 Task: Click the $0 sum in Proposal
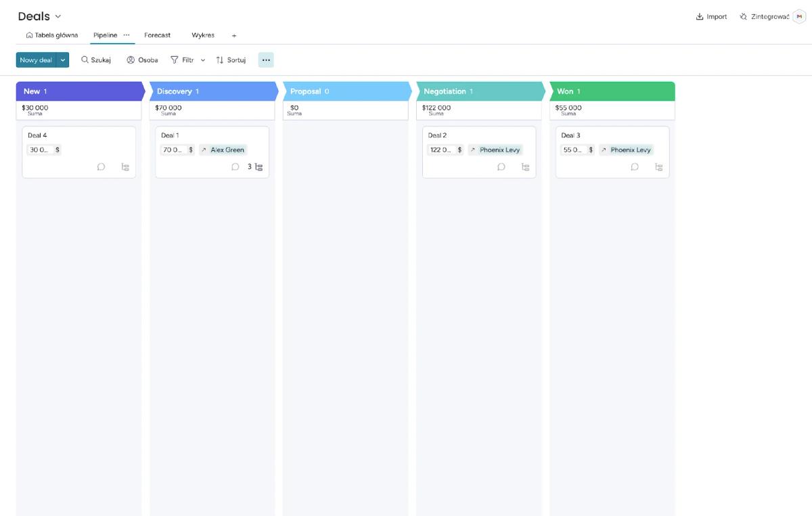[x=294, y=108]
